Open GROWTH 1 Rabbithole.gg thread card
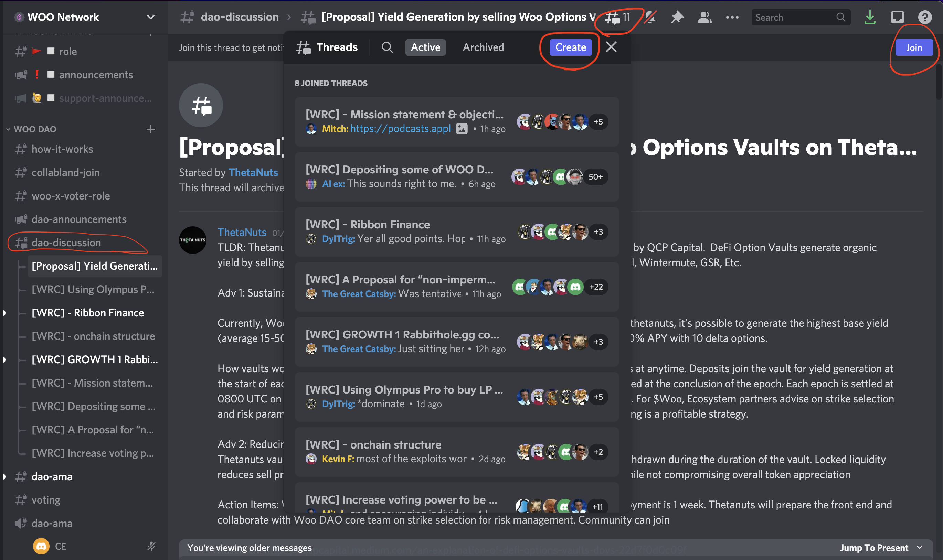 [x=457, y=342]
